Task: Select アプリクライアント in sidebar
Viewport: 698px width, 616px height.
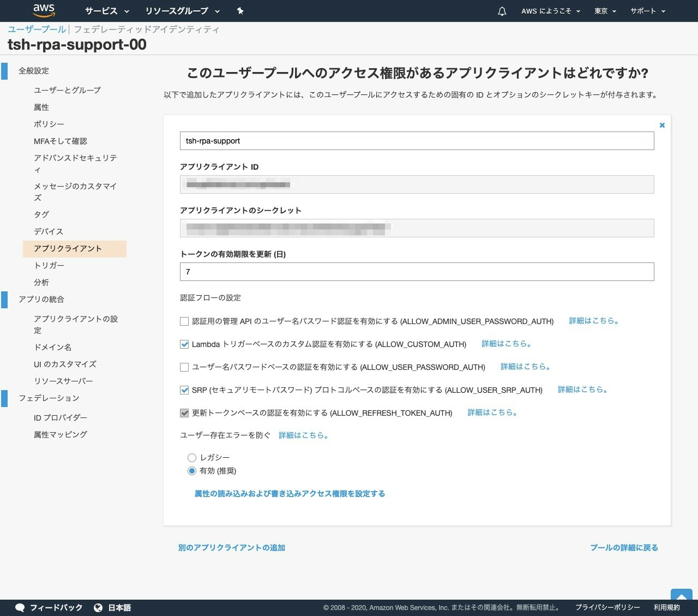Action: click(75, 249)
